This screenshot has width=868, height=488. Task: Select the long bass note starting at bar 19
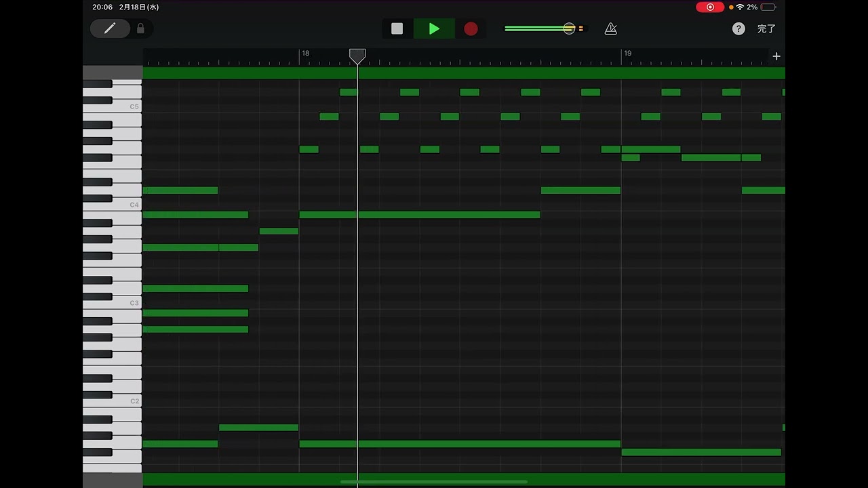pos(701,452)
